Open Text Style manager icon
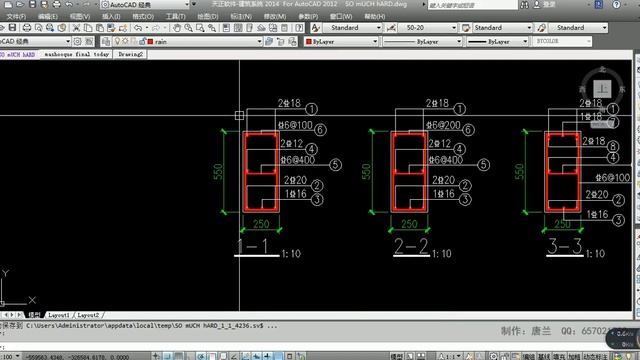 [315, 28]
